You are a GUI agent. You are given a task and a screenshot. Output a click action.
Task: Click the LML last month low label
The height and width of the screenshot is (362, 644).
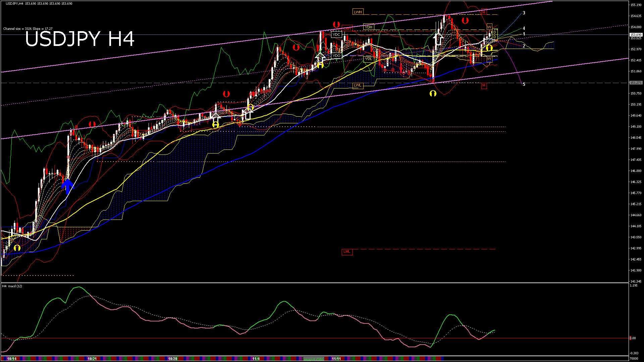347,252
